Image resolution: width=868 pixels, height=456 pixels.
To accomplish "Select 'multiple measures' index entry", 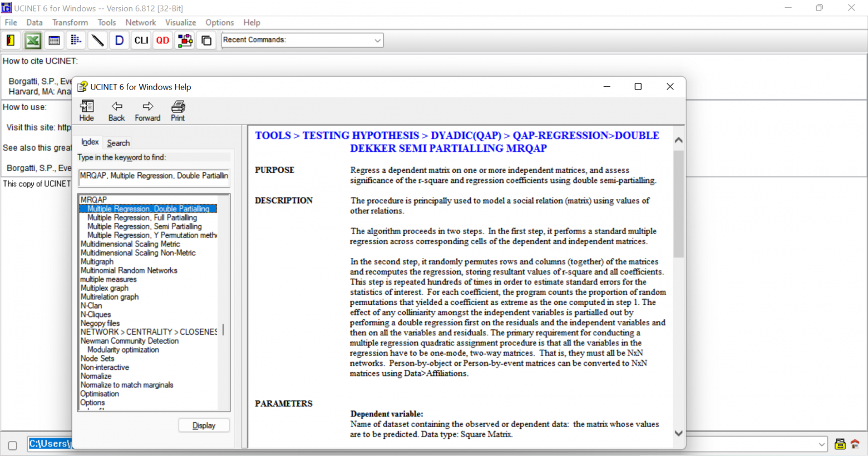I will [x=108, y=279].
